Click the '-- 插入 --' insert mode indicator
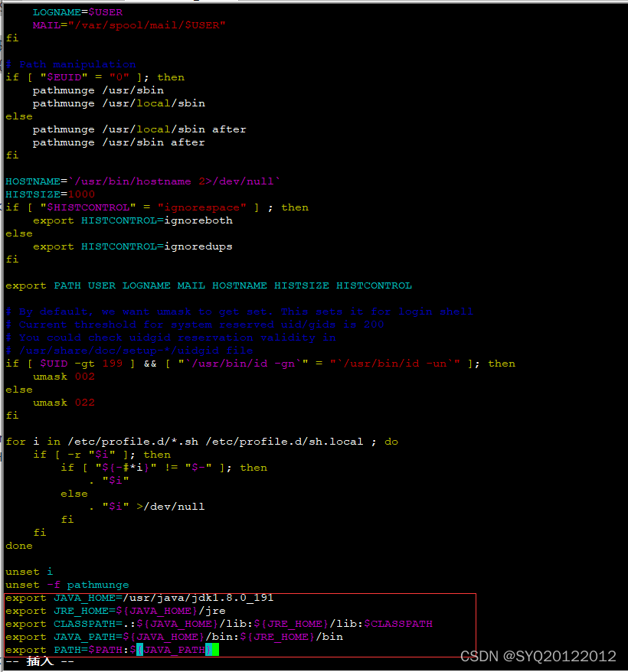Viewport: 628px width, 672px height. click(x=40, y=662)
